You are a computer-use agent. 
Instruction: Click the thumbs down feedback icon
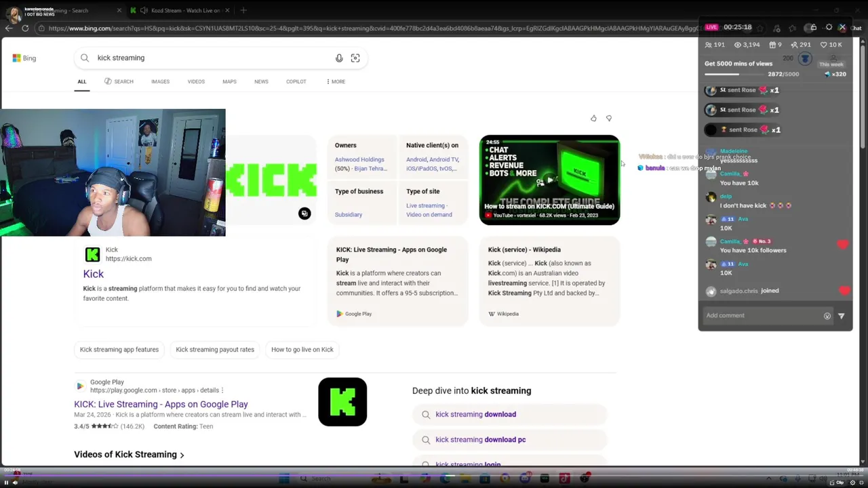609,119
